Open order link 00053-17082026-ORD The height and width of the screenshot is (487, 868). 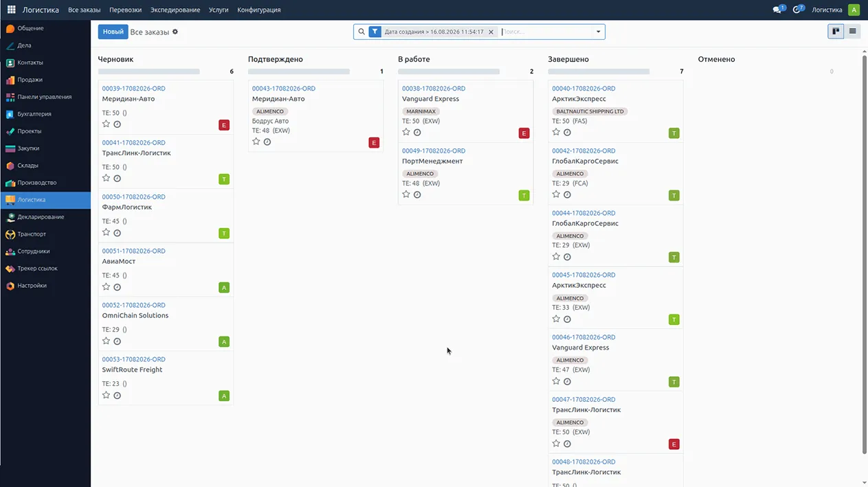click(x=134, y=359)
